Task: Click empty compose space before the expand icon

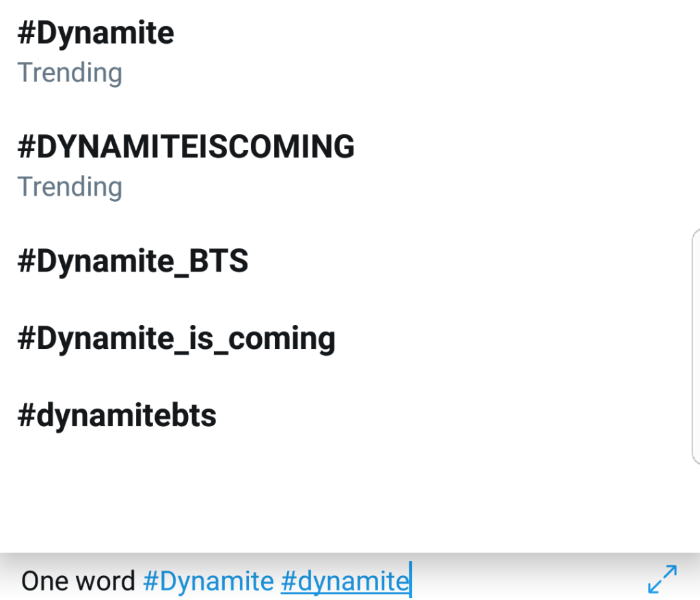Action: [533, 582]
